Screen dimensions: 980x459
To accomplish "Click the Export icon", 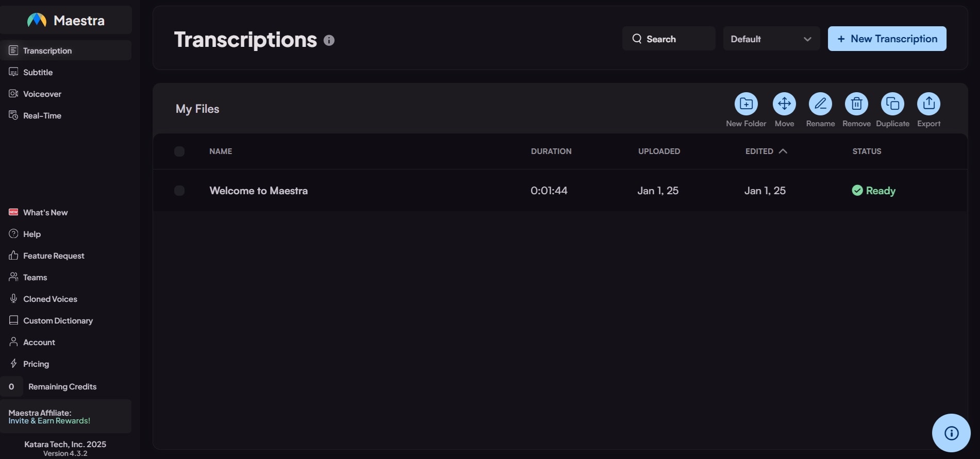I will click(928, 104).
